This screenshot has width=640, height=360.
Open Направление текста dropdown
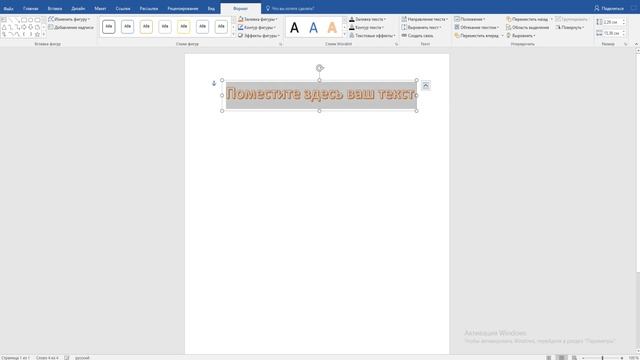(x=424, y=19)
